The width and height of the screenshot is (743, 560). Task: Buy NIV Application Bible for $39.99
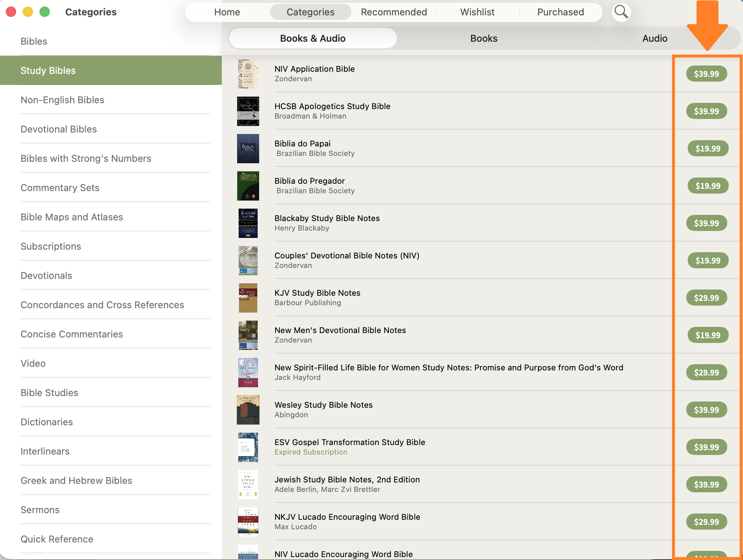(706, 74)
